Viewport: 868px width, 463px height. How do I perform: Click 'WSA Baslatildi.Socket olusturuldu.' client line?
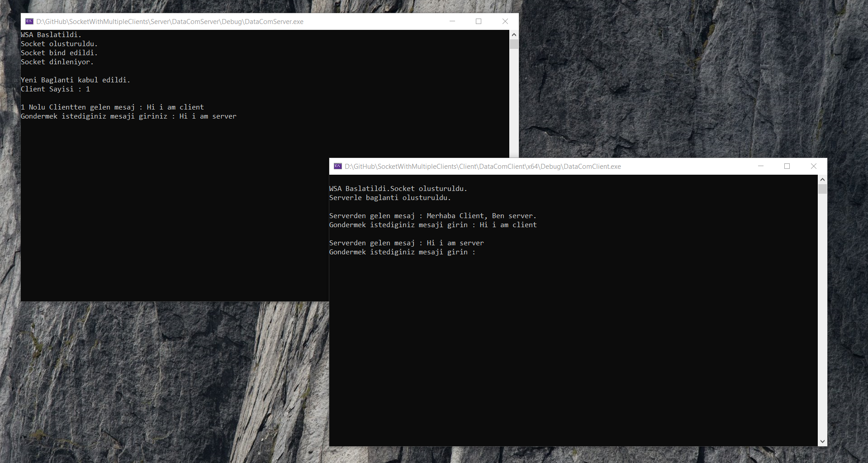398,189
